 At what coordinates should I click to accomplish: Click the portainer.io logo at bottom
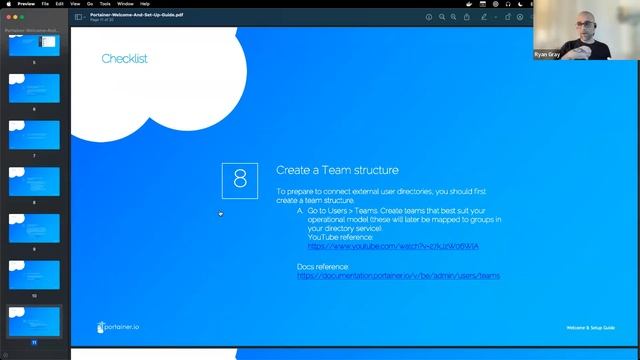pyautogui.click(x=118, y=327)
